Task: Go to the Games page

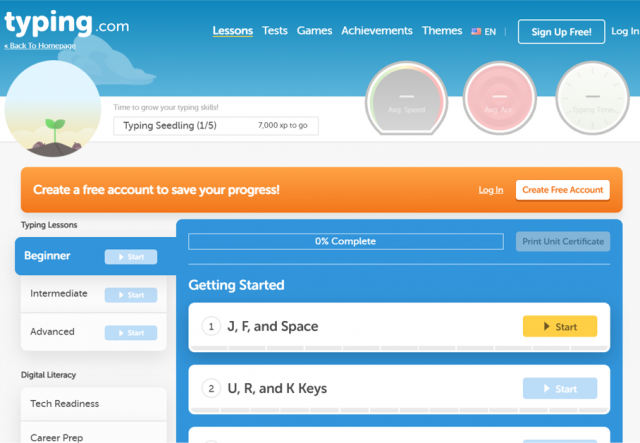Action: pos(314,31)
